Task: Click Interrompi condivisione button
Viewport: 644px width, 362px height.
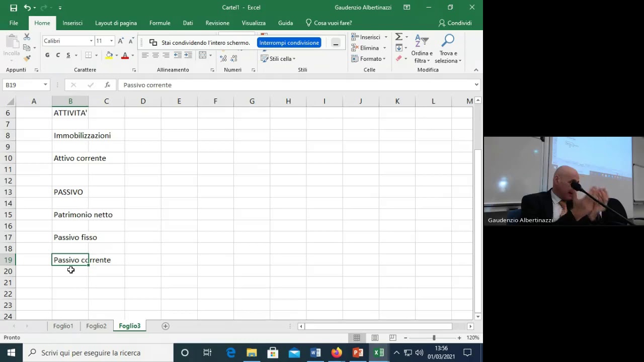Action: coord(289,43)
